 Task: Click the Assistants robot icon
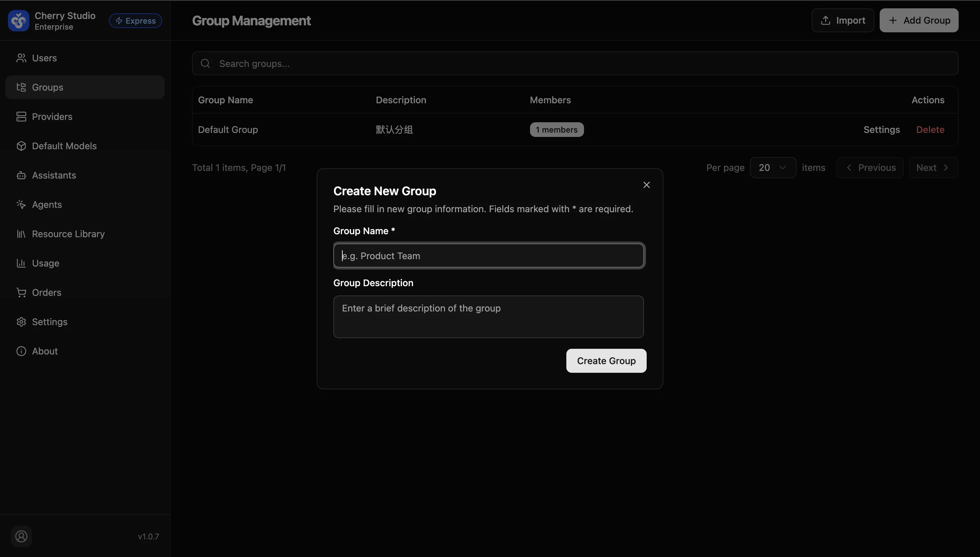pos(21,175)
